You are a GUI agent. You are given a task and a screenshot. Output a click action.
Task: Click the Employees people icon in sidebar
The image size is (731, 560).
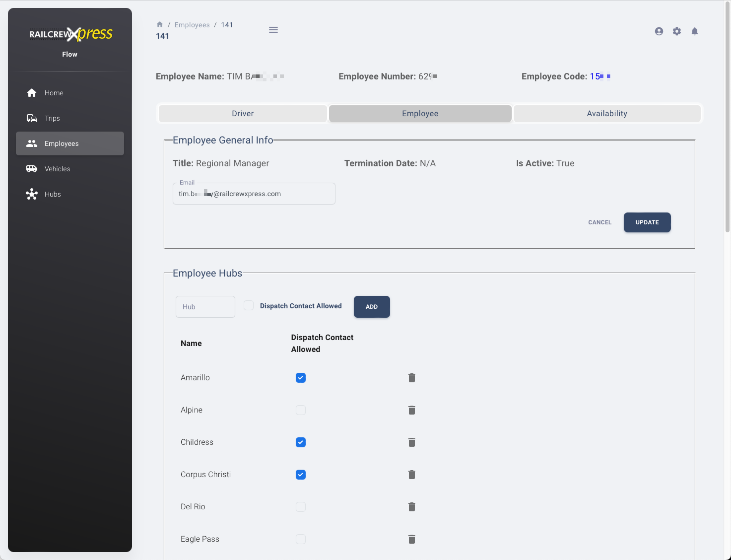click(32, 143)
